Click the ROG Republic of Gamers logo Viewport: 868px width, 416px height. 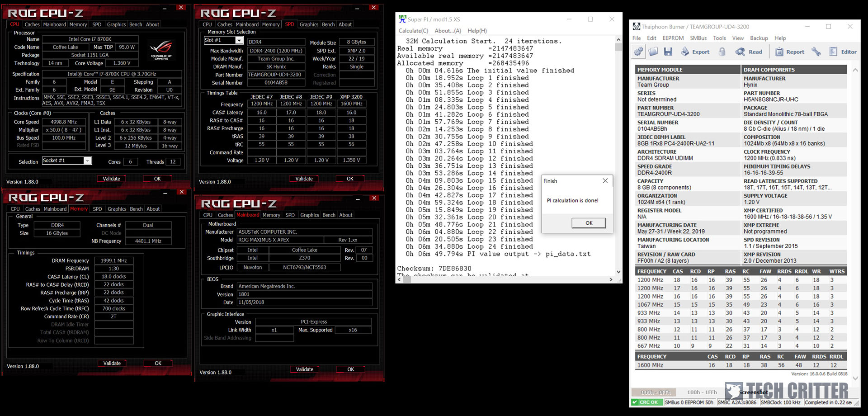tap(161, 50)
